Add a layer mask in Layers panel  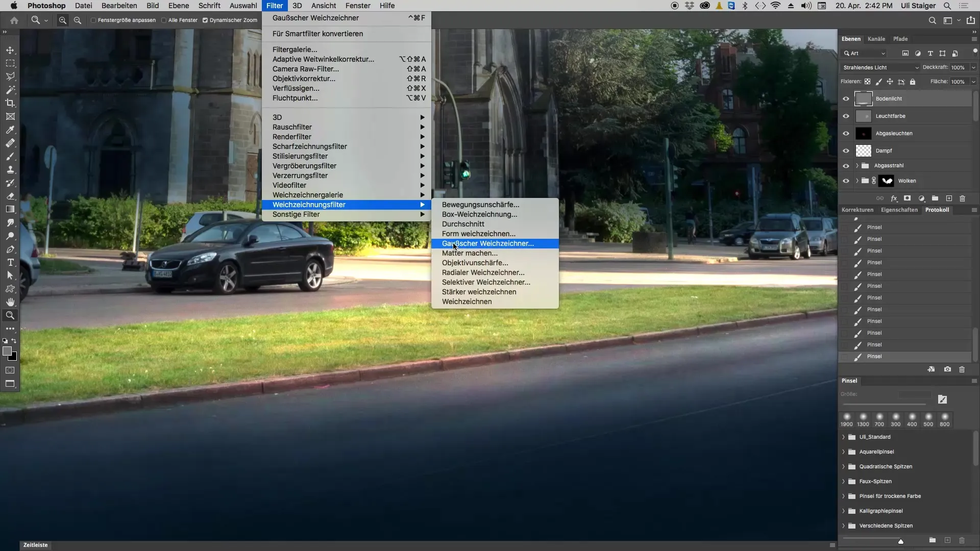point(907,198)
